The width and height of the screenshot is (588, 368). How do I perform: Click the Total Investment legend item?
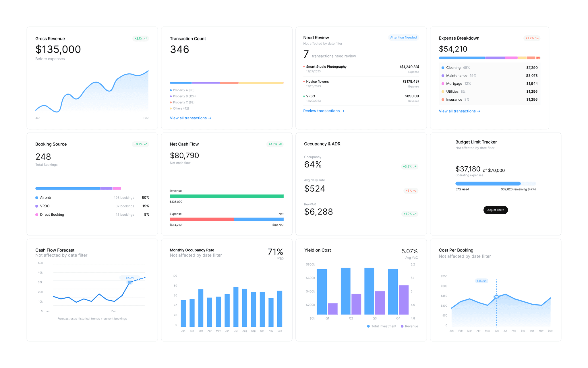point(382,326)
